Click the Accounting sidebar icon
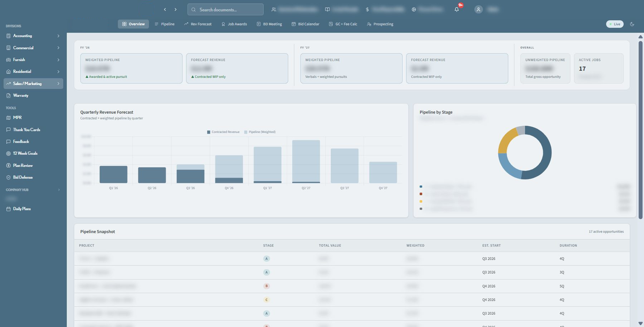The width and height of the screenshot is (644, 327). (x=9, y=36)
